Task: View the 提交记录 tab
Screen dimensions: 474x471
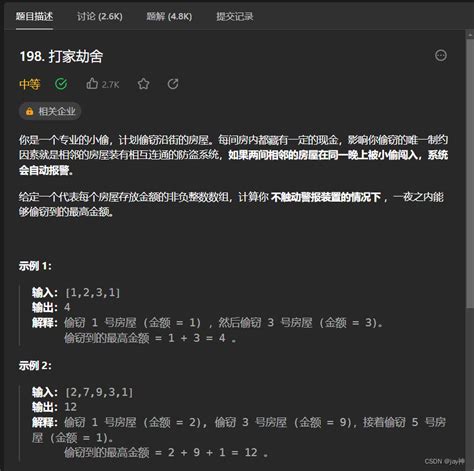Action: (235, 16)
